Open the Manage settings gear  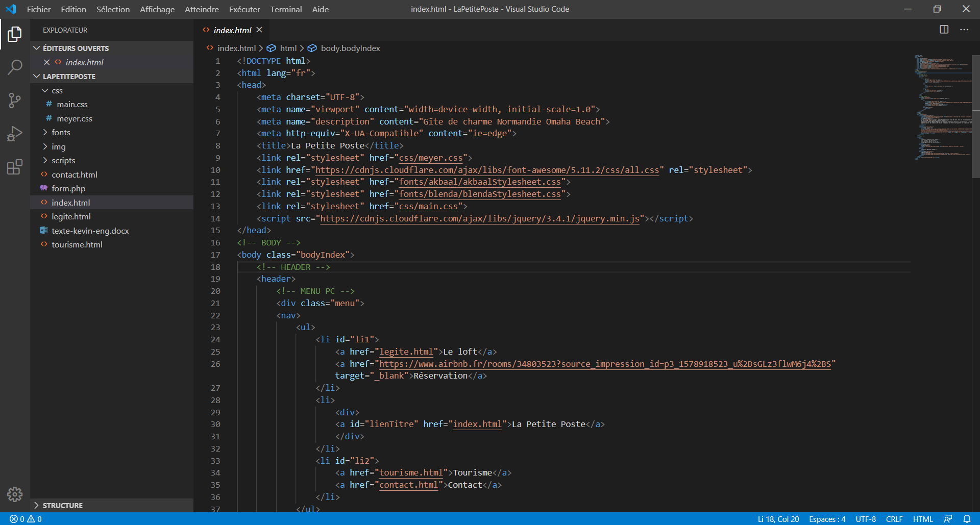coord(15,494)
